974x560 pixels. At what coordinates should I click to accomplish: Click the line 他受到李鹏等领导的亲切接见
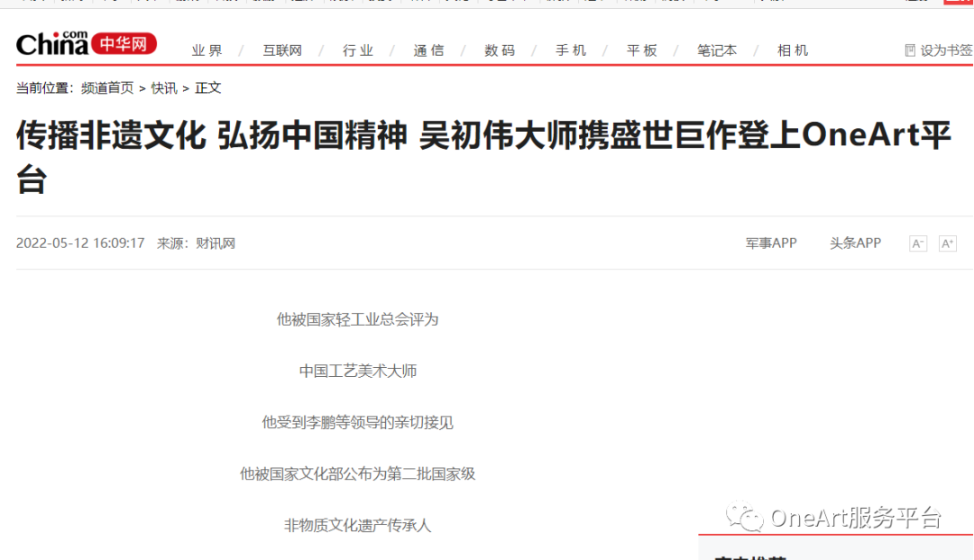358,423
